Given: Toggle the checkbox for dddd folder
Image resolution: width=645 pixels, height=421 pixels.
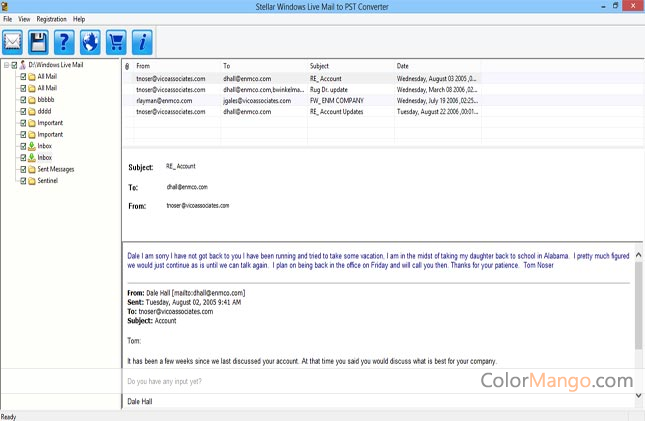Looking at the screenshot, I should 23,111.
